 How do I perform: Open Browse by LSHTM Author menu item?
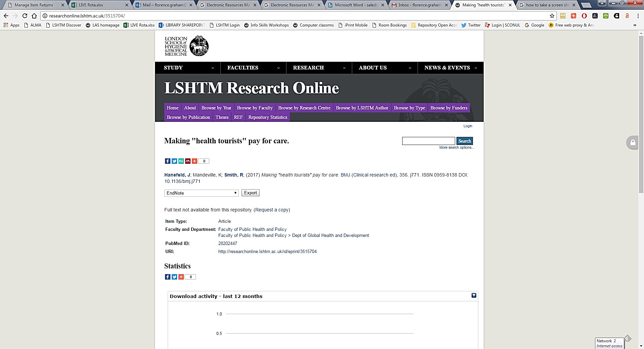coord(362,108)
